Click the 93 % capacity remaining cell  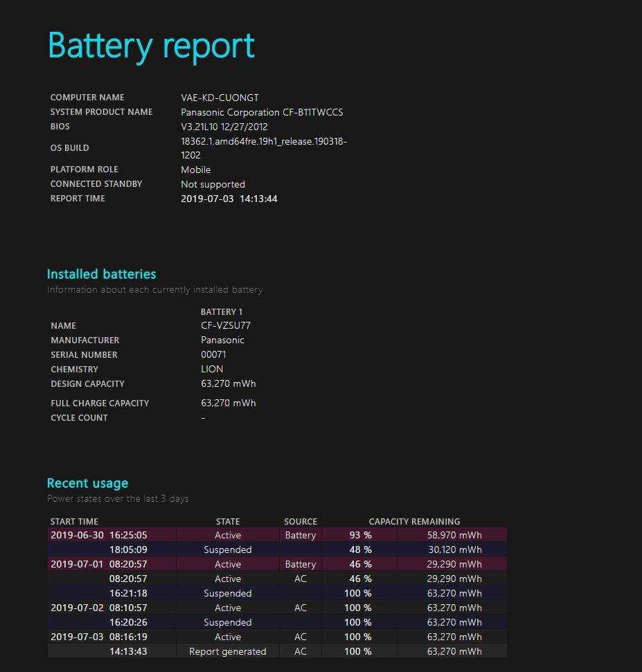(x=359, y=535)
